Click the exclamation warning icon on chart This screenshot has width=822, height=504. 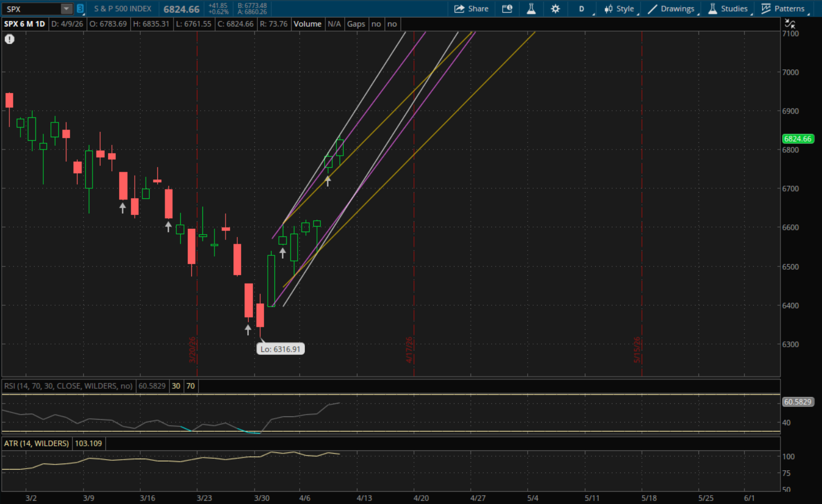pyautogui.click(x=9, y=39)
